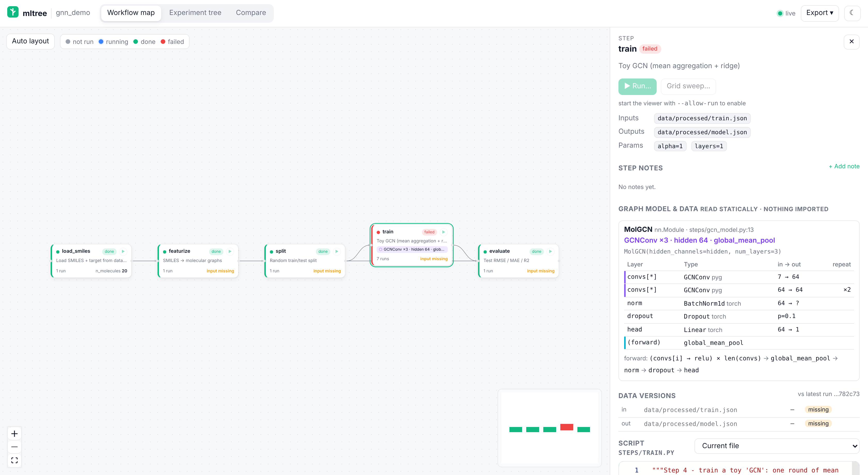Switch to Experiment tree tab

click(195, 13)
